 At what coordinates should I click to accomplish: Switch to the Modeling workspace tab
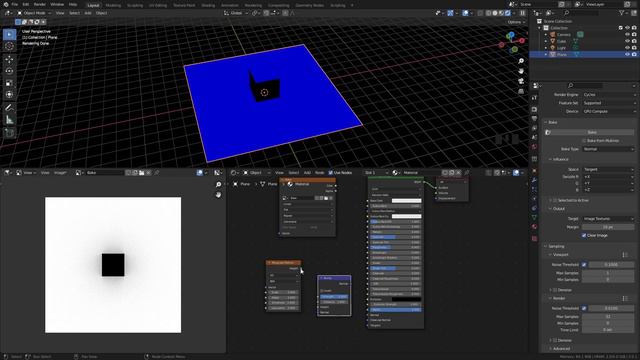113,6
